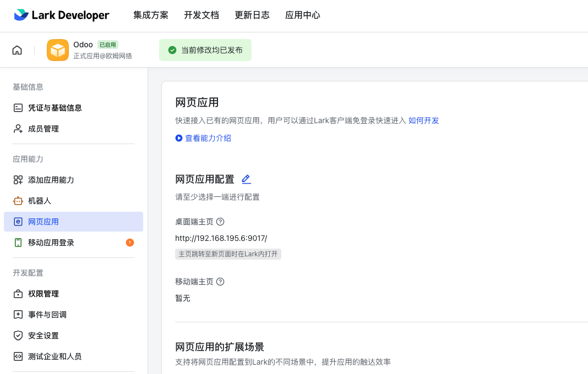Open the 集成方案 top menu
Image resolution: width=588 pixels, height=374 pixels.
(151, 15)
